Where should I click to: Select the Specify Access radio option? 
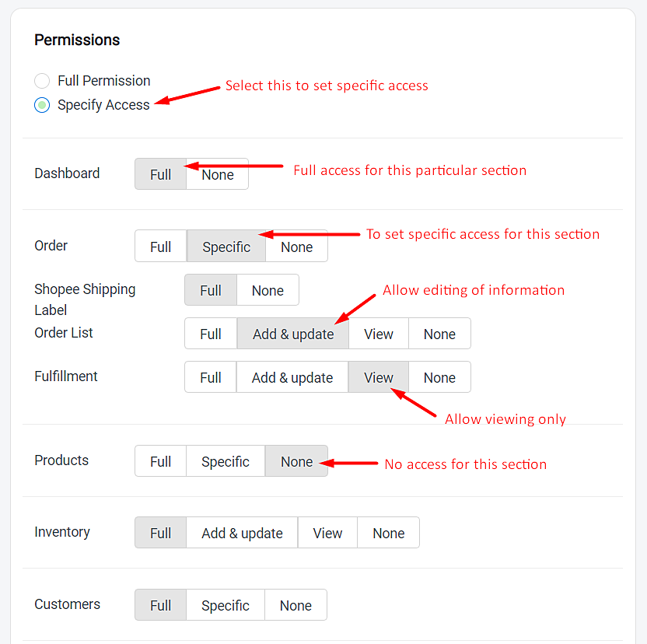click(x=42, y=105)
